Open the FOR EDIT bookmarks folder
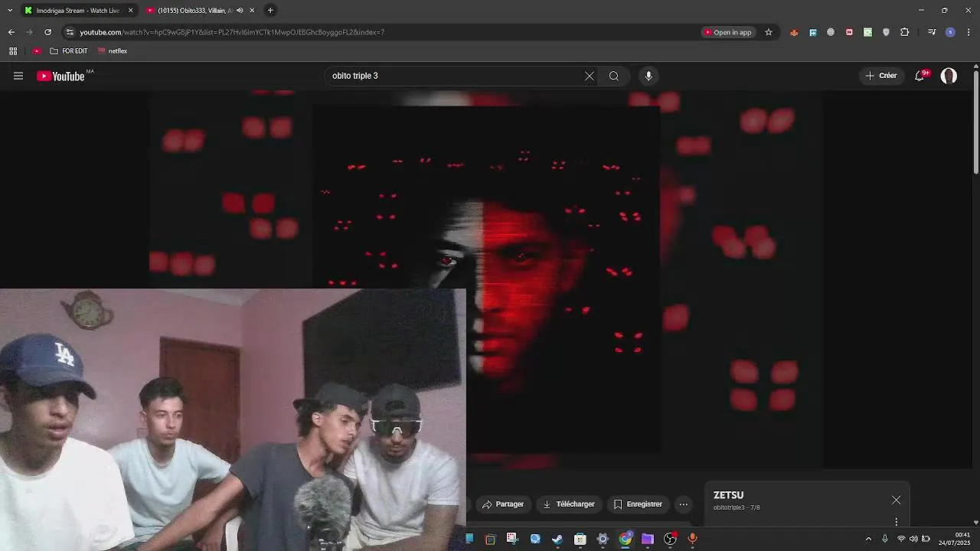 point(69,51)
